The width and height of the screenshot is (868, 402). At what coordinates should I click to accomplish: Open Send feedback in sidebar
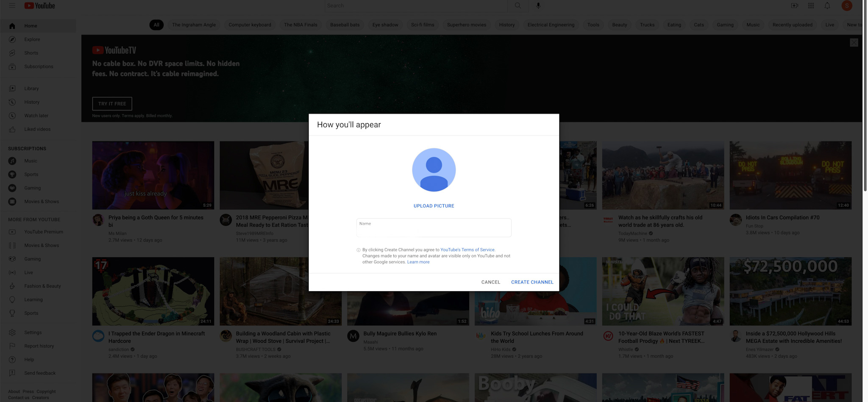(38, 373)
